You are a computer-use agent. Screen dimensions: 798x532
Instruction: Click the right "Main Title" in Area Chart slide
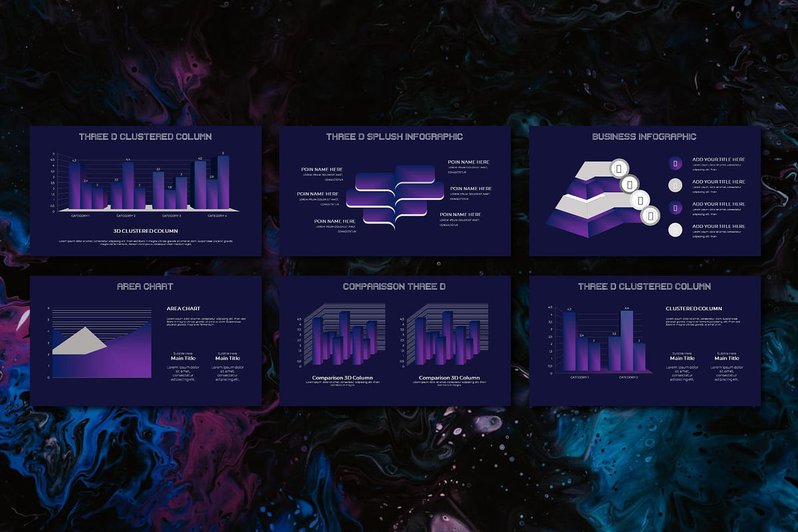point(227,358)
